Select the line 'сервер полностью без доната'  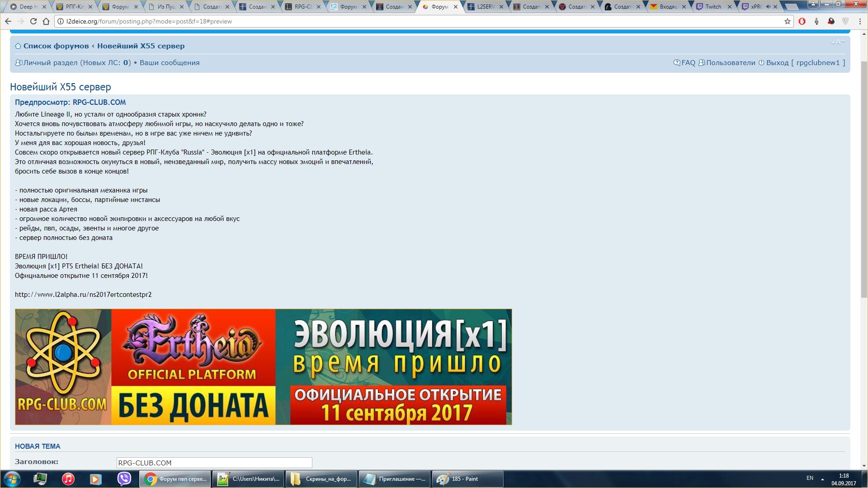[x=64, y=238]
